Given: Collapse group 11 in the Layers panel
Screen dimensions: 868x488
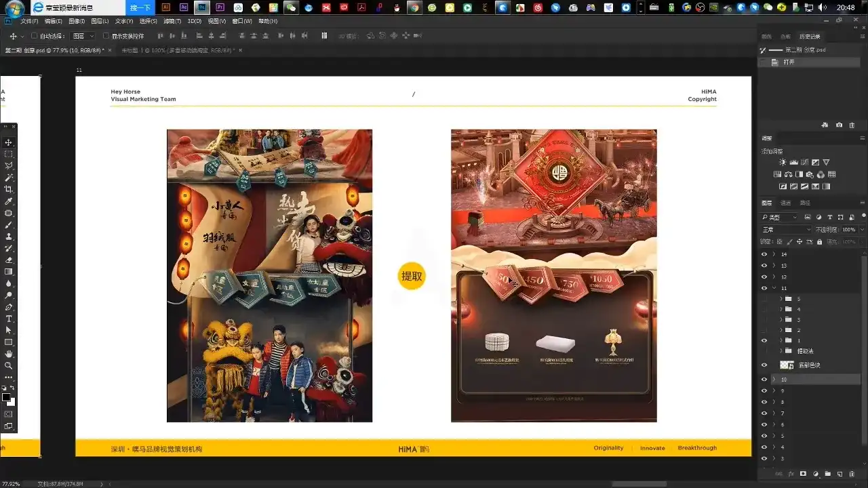Looking at the screenshot, I should click(x=774, y=287).
